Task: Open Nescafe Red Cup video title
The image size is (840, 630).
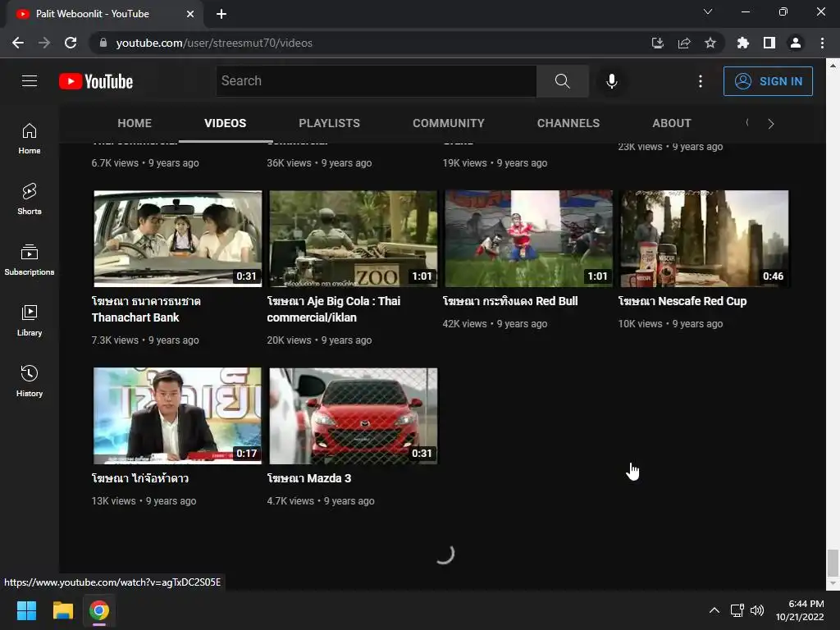Action: pyautogui.click(x=682, y=301)
